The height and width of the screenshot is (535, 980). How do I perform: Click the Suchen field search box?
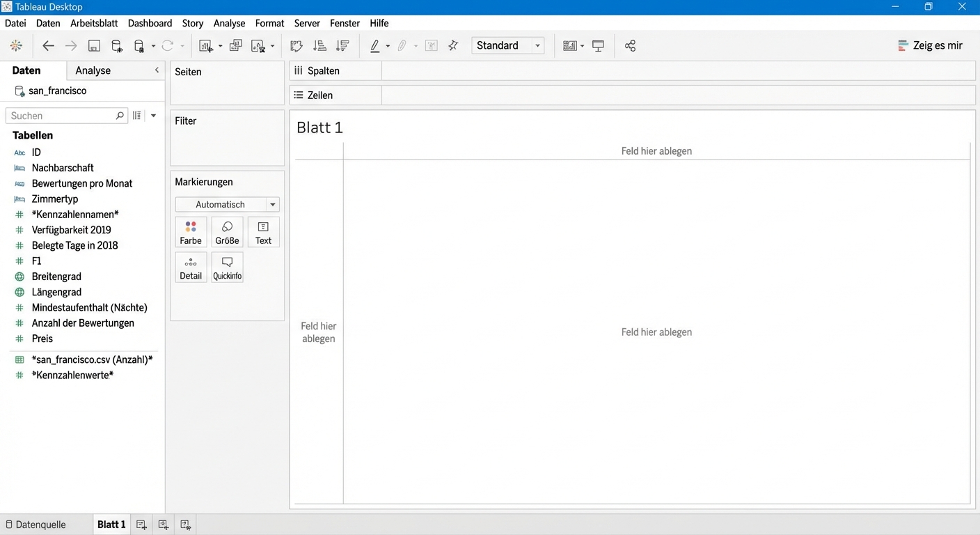61,116
